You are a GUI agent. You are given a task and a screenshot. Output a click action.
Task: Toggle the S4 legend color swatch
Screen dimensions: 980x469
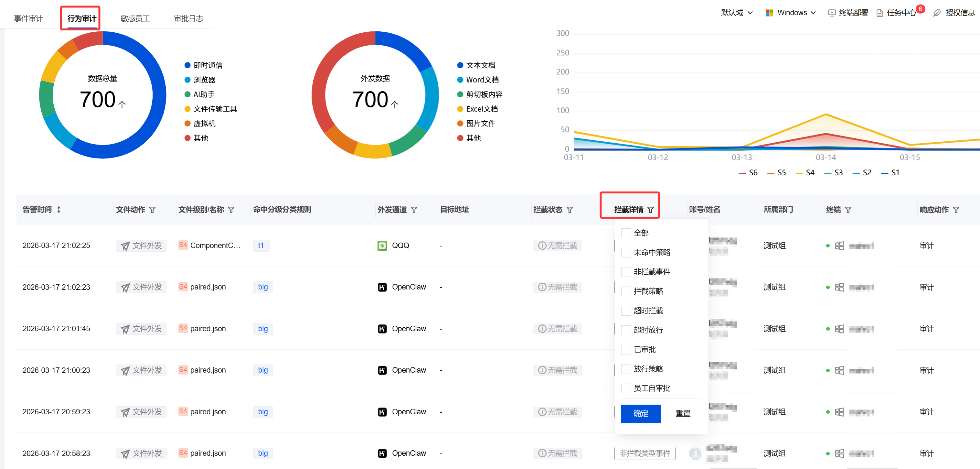[x=799, y=173]
